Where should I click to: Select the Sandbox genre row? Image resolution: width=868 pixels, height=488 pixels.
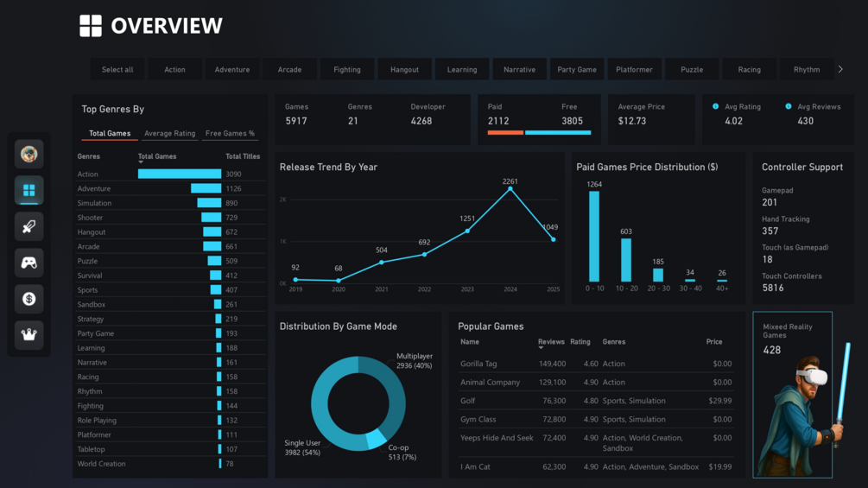[x=170, y=304]
